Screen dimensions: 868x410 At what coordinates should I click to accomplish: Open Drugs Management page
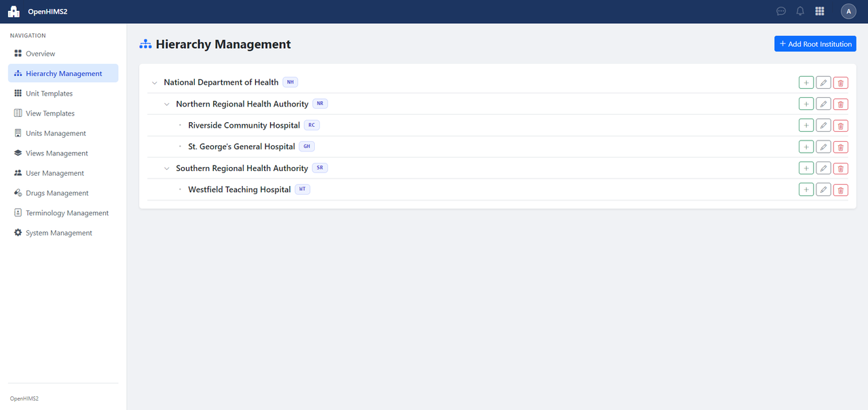pos(63,193)
